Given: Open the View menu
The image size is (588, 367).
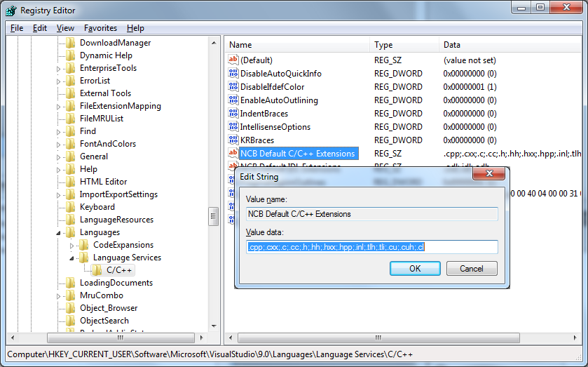Looking at the screenshot, I should [x=65, y=28].
